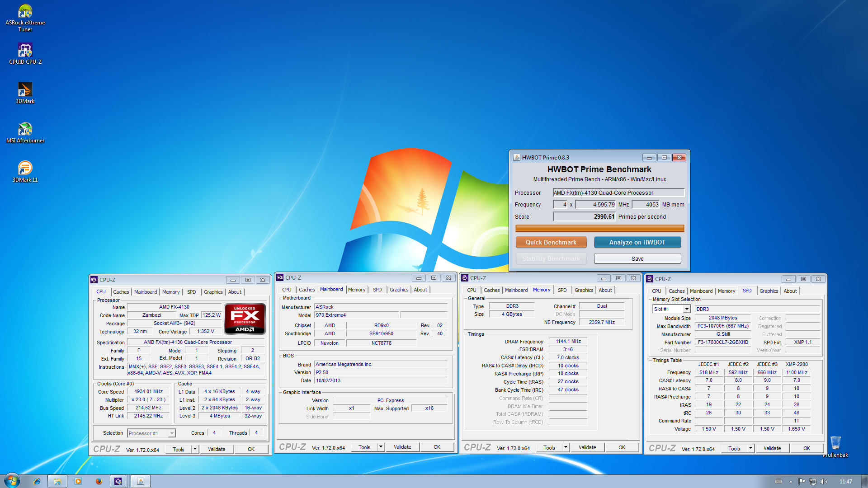Click OK in Mainboard window
Screen dimensions: 868x488
[x=437, y=447]
